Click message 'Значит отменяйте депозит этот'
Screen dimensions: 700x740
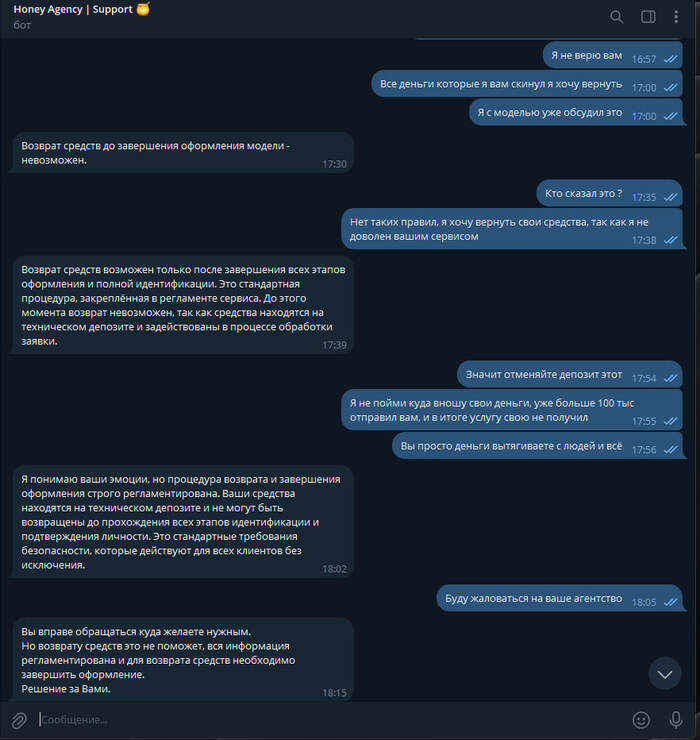pos(570,374)
